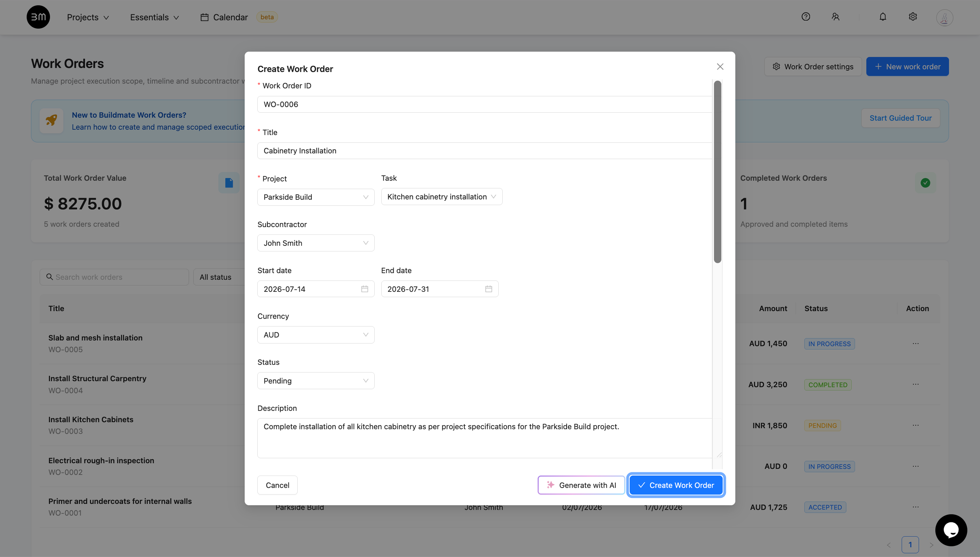Click the Status column header in table
The width and height of the screenshot is (980, 557).
(x=816, y=308)
